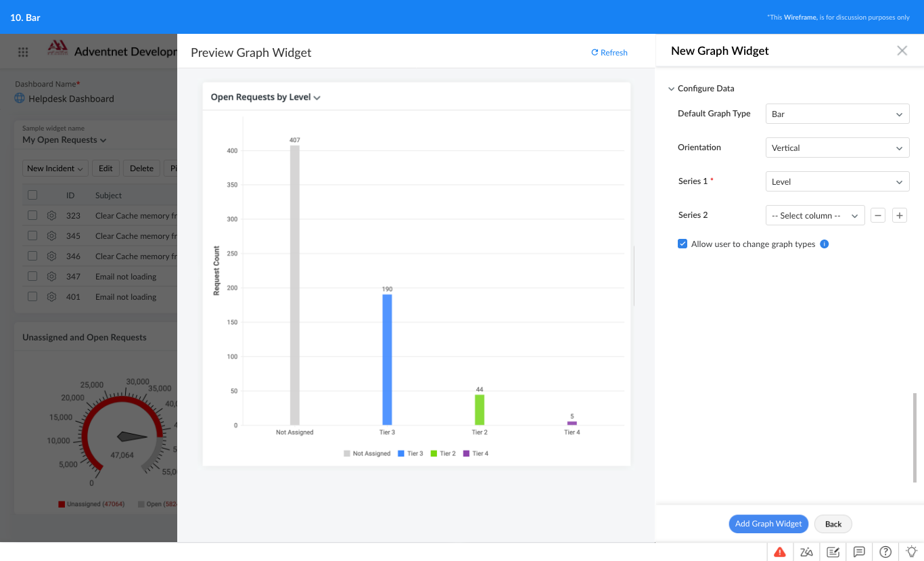Click the Refresh link
924x561 pixels.
click(609, 52)
